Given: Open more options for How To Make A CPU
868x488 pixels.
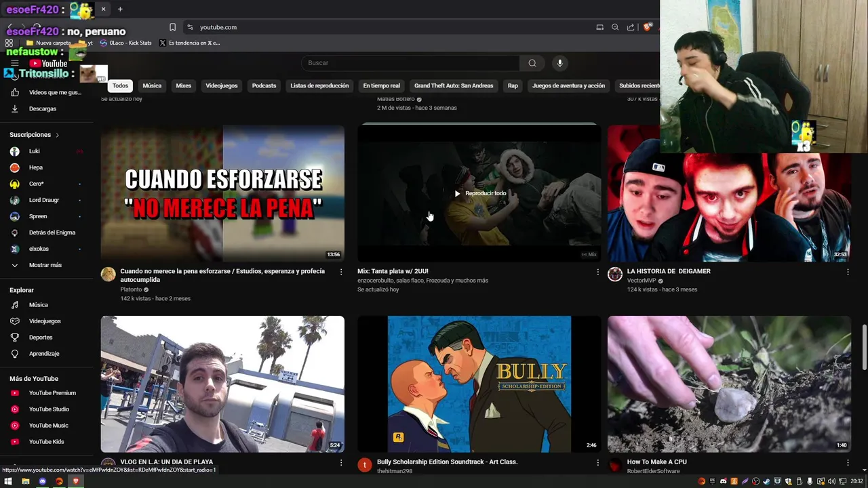Looking at the screenshot, I should [848, 462].
